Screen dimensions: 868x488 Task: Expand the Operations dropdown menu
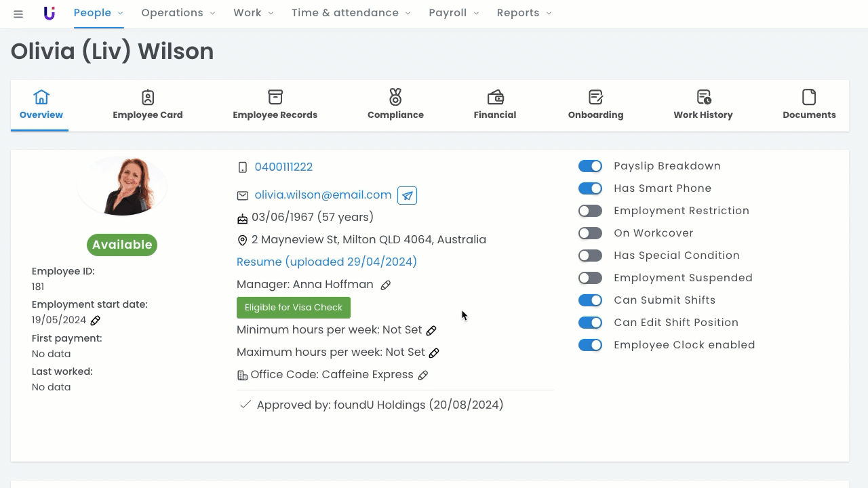(178, 13)
